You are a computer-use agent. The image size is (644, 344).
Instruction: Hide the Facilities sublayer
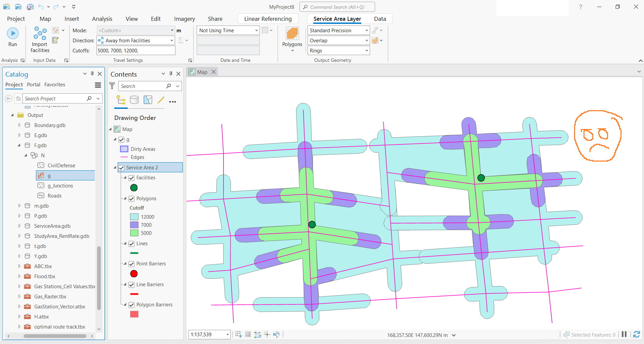tap(131, 178)
